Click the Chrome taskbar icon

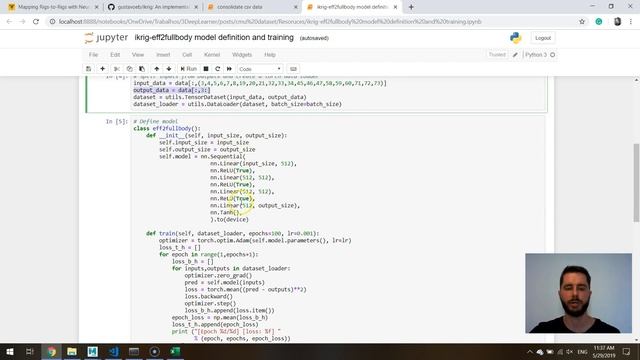[x=51, y=351]
